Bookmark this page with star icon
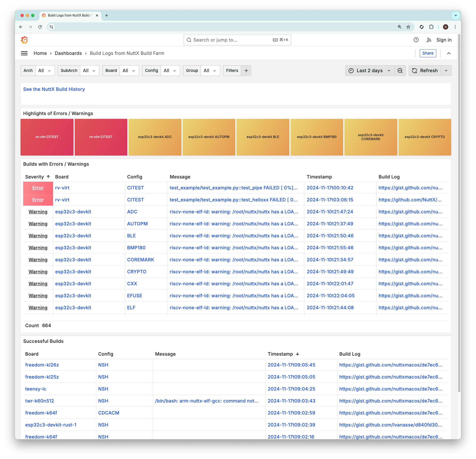476x459 pixels. [x=408, y=27]
